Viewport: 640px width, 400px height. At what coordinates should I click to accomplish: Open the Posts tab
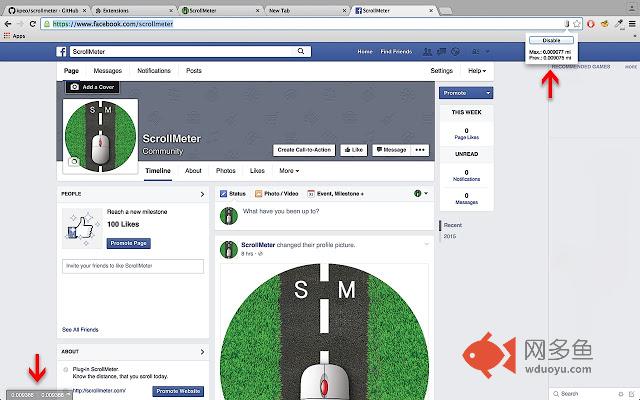[194, 71]
